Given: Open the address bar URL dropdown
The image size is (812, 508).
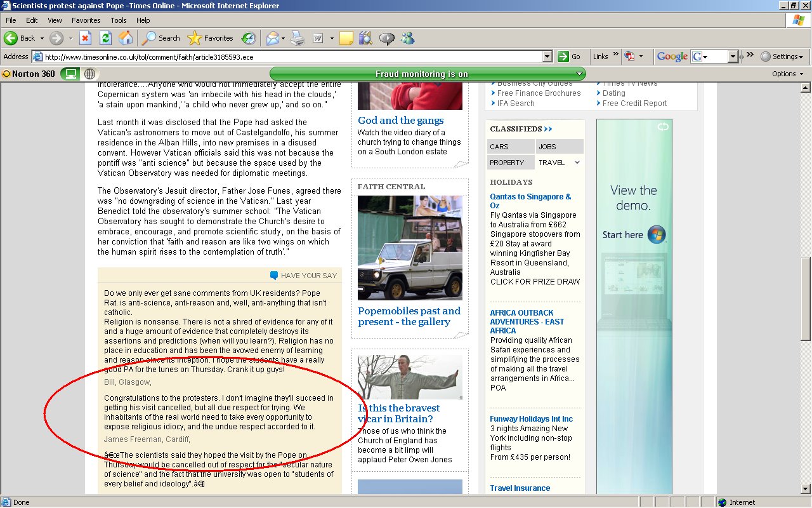Looking at the screenshot, I should click(x=547, y=57).
